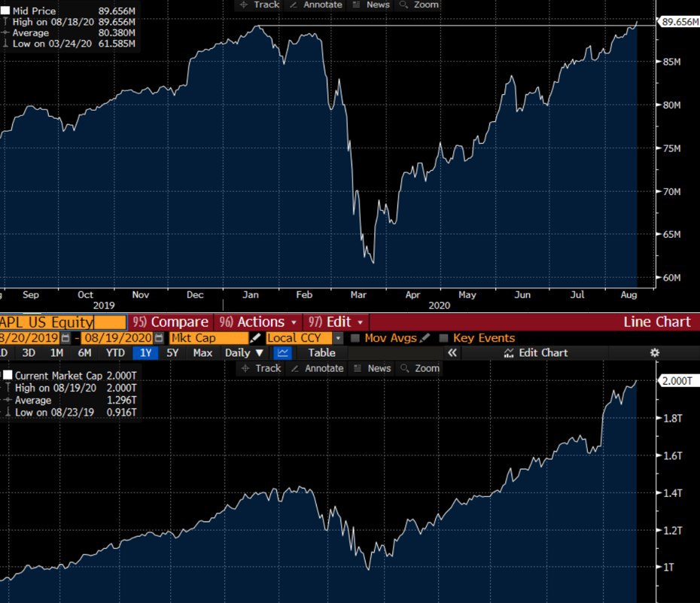Screen dimensions: 700x603
Task: Click News in the upper chart
Action: [x=371, y=5]
